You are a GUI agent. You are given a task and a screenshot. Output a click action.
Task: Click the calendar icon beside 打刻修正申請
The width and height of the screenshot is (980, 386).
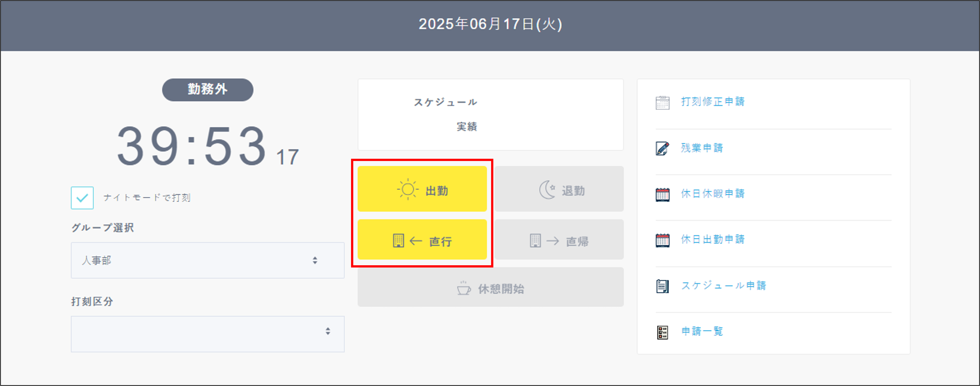pyautogui.click(x=662, y=102)
